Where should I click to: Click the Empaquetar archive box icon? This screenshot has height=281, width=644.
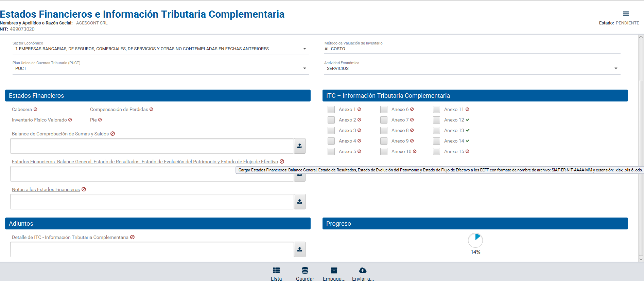click(334, 270)
